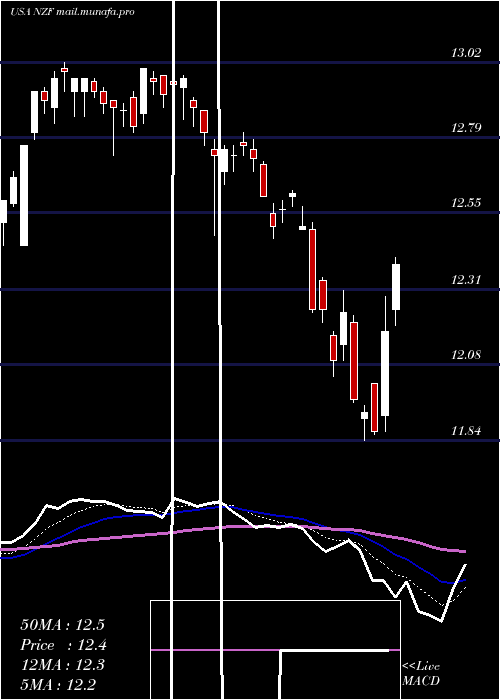This screenshot has height=700, width=500.
Task: Click the 12.55 price level label
Action: tap(466, 203)
